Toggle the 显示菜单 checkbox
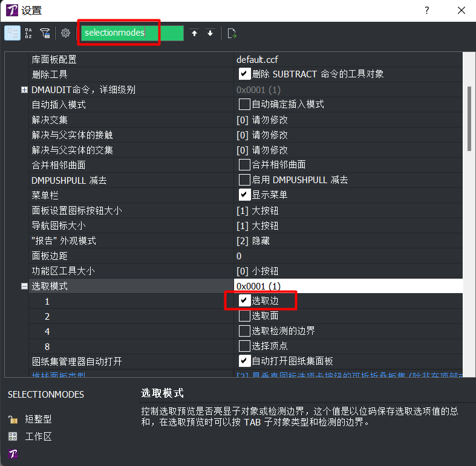Image resolution: width=476 pixels, height=466 pixels. pyautogui.click(x=244, y=195)
